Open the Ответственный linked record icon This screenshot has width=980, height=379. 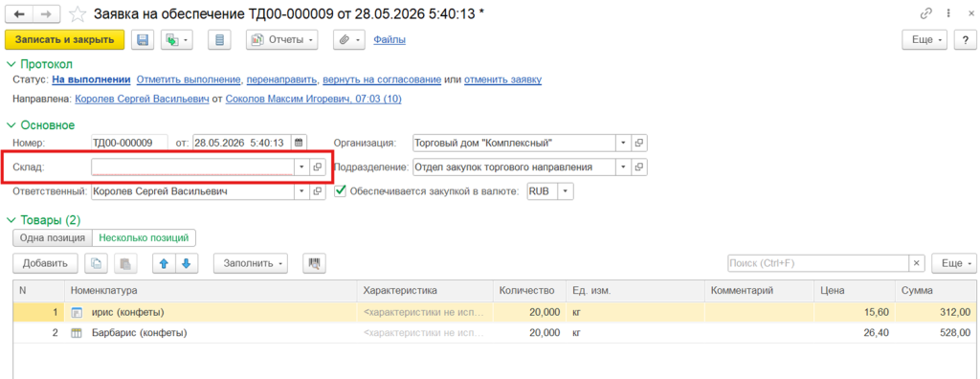[x=318, y=191]
